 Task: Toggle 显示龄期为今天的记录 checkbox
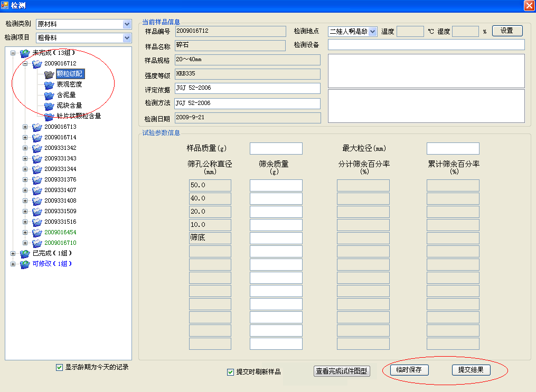coord(59,367)
